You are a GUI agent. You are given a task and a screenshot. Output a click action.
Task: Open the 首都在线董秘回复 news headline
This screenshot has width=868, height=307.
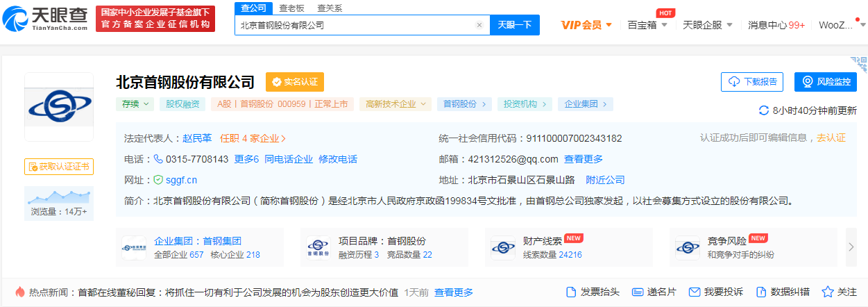pyautogui.click(x=238, y=292)
